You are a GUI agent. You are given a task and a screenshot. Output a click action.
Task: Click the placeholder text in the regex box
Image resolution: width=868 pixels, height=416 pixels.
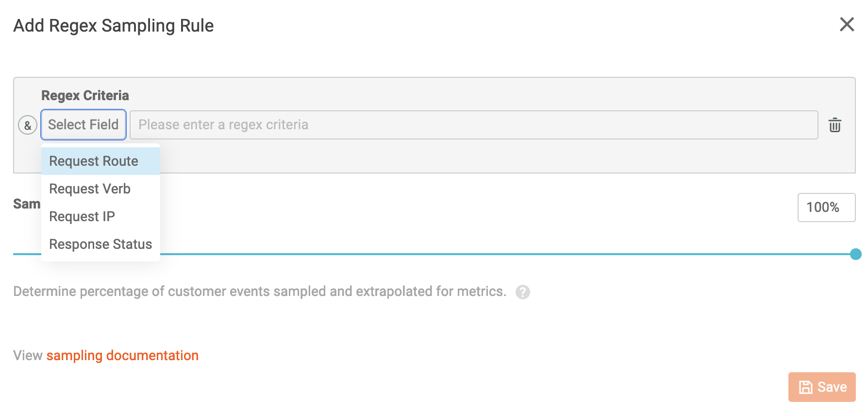[223, 125]
